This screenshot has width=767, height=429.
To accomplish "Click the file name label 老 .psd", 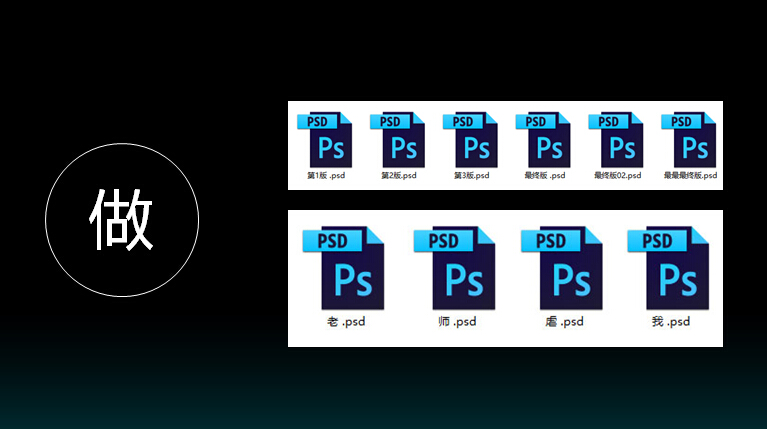I will [346, 321].
